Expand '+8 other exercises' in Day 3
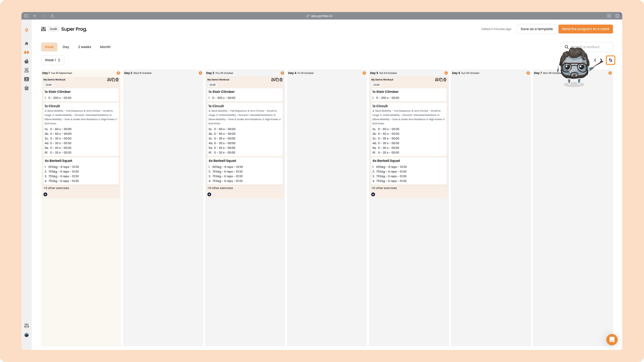Screen dimensions: 644x362 pyautogui.click(x=220, y=188)
